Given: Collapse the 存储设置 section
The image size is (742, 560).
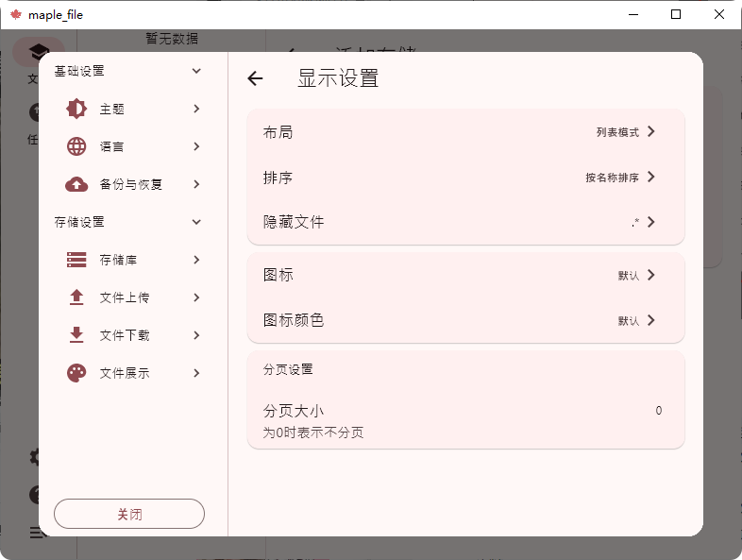Looking at the screenshot, I should point(196,222).
